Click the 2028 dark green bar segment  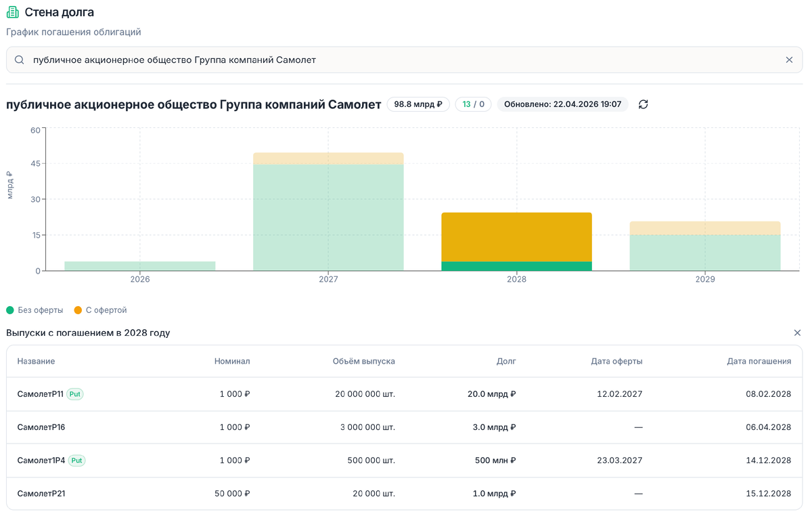(x=516, y=266)
